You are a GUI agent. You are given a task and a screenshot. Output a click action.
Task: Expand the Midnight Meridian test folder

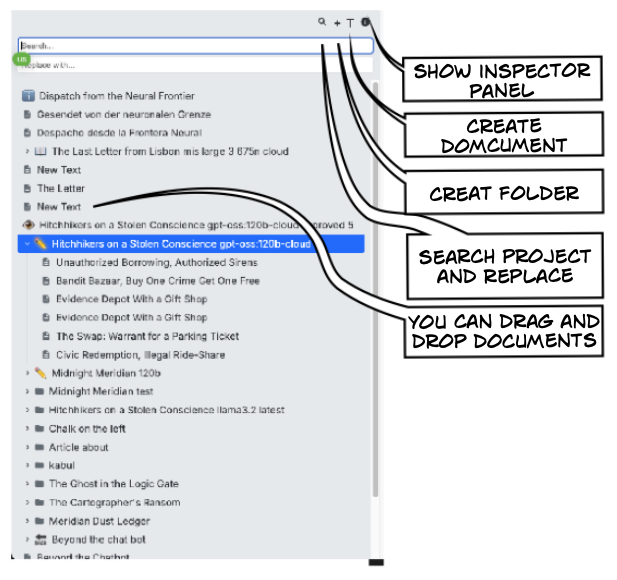pyautogui.click(x=27, y=391)
